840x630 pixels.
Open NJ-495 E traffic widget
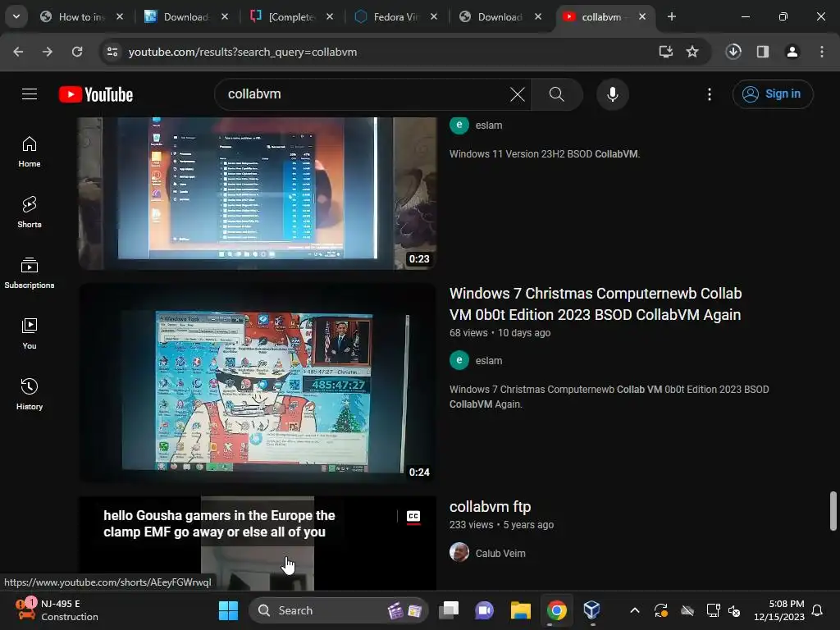[x=57, y=610]
